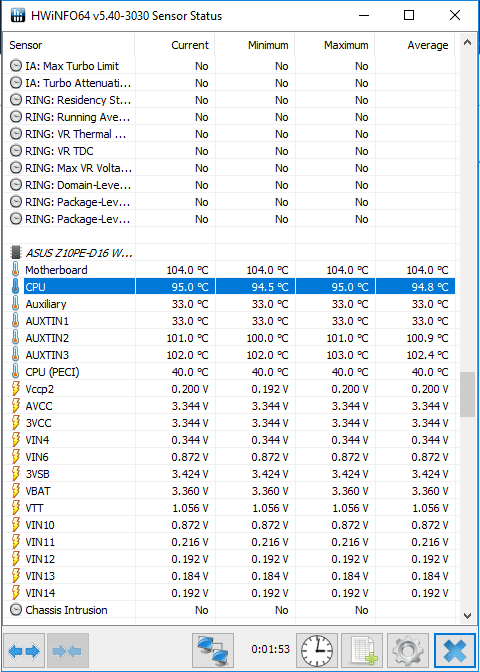Click the AVCC voltage bolt icon
This screenshot has width=480, height=672.
point(16,406)
